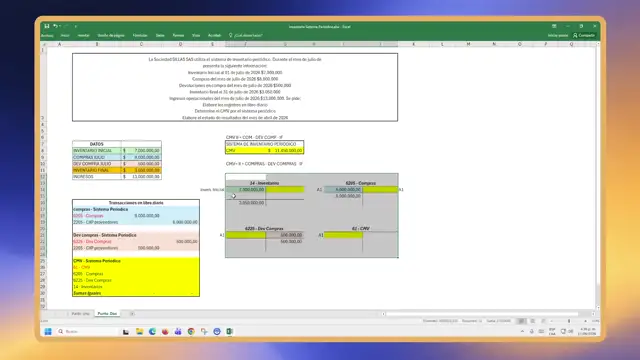Open the Customize Quick Access Toolbar dropdown
The width and height of the screenshot is (640, 360).
point(76,27)
